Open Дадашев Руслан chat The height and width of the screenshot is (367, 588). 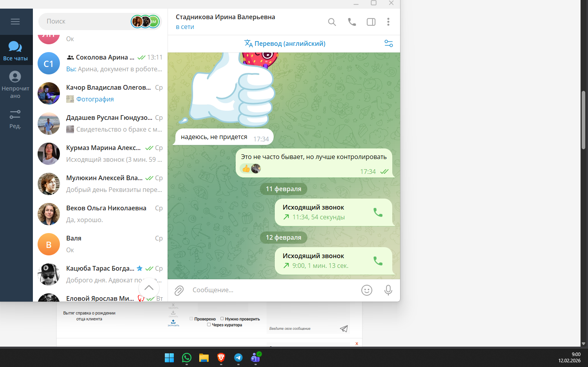point(100,123)
